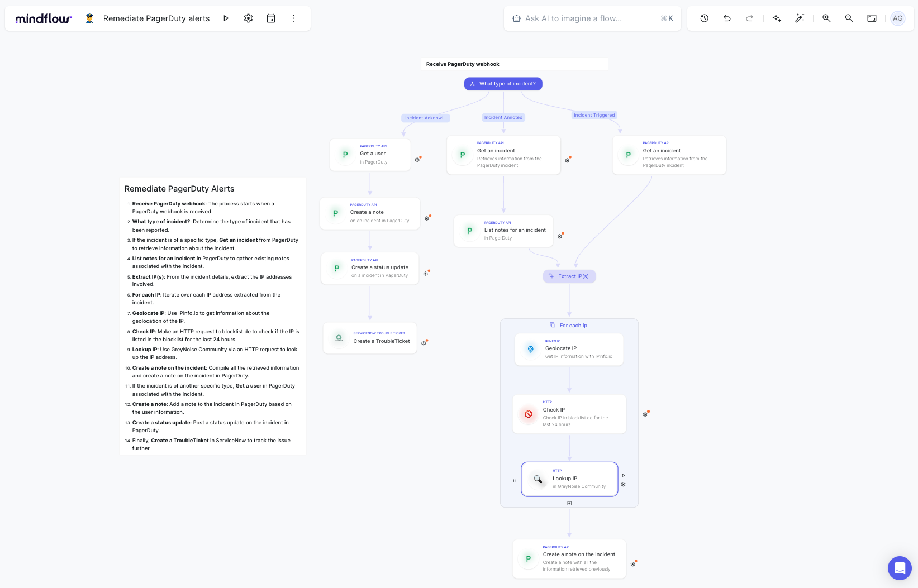Screen dimensions: 918x588
Task: Open the version history clock icon
Action: pos(705,18)
